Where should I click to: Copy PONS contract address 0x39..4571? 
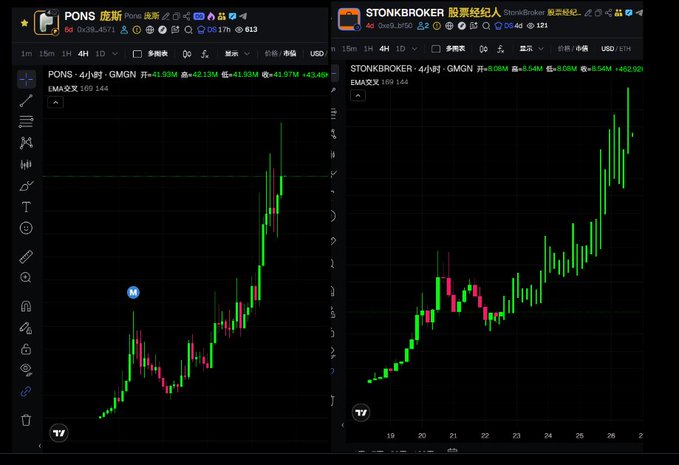(x=96, y=30)
